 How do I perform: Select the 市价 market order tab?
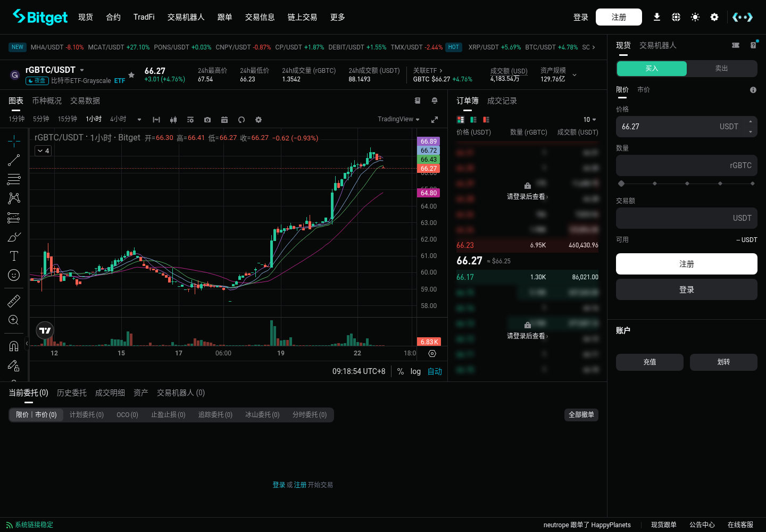coord(644,90)
